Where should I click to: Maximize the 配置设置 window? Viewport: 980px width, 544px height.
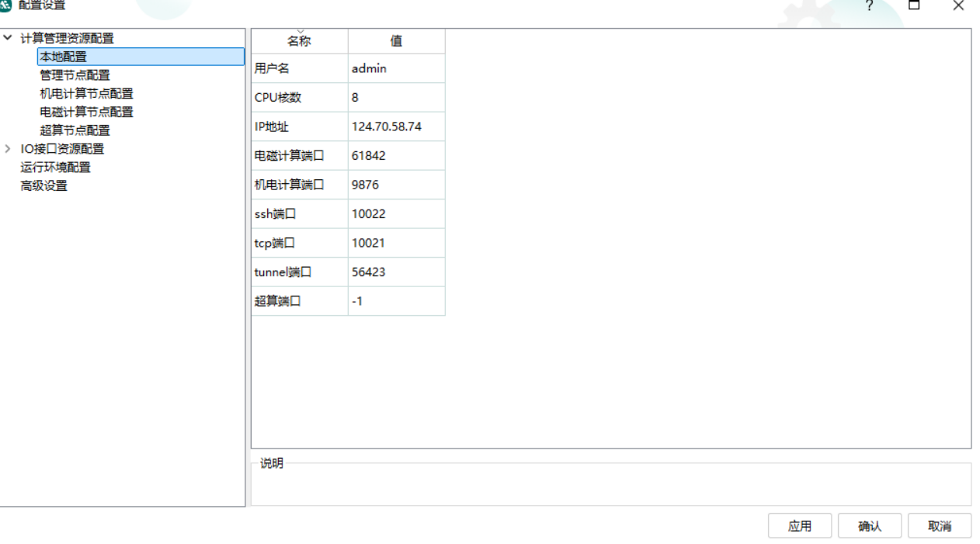click(x=914, y=6)
